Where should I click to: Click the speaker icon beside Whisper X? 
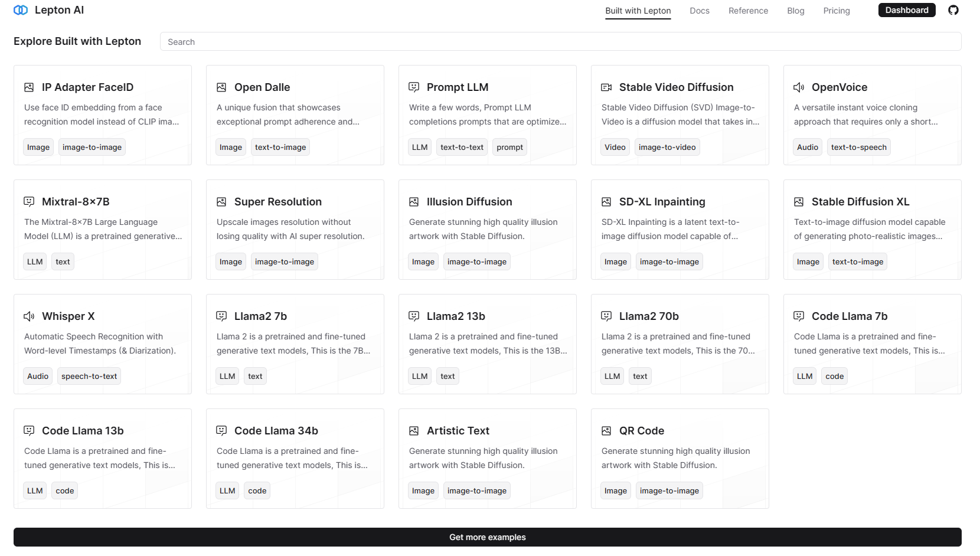pos(29,316)
